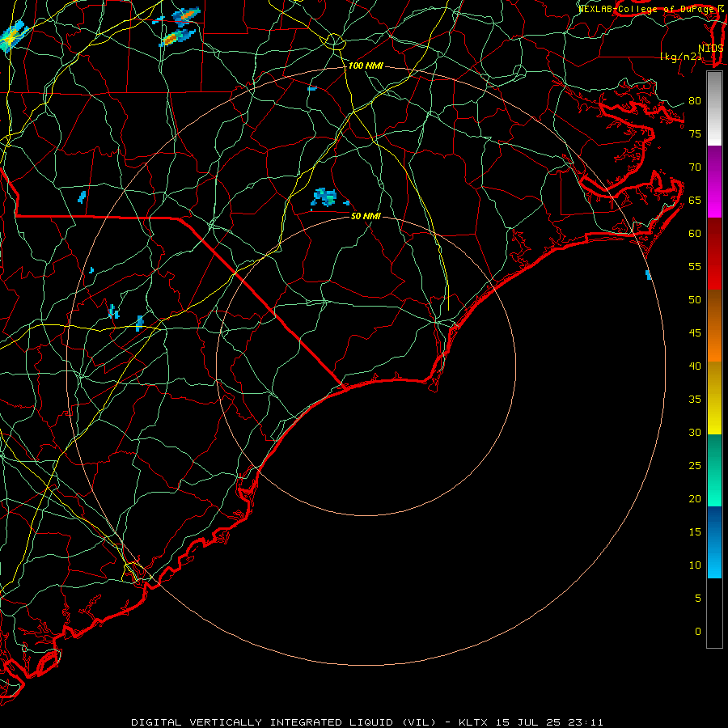Click the "100 NMI" range ring label
The height and width of the screenshot is (728, 728).
pos(366,66)
